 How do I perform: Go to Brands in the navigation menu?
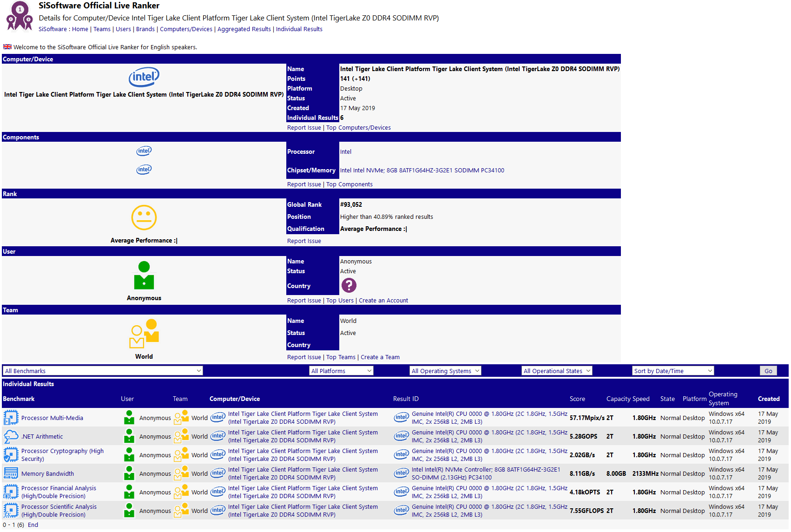[145, 29]
